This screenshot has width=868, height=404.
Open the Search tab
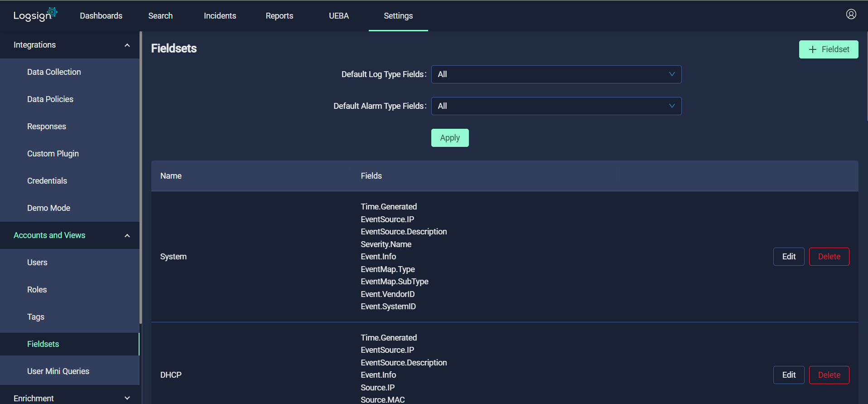[160, 16]
